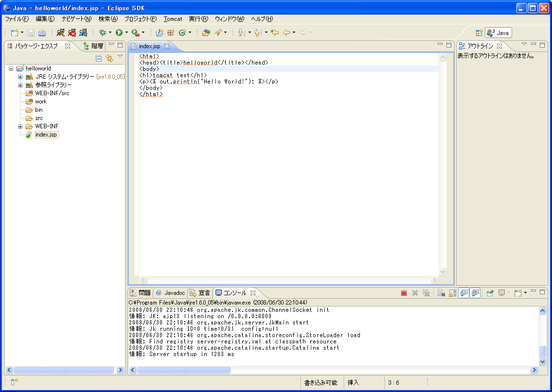Switch to the Javadoc tab

pos(170,292)
